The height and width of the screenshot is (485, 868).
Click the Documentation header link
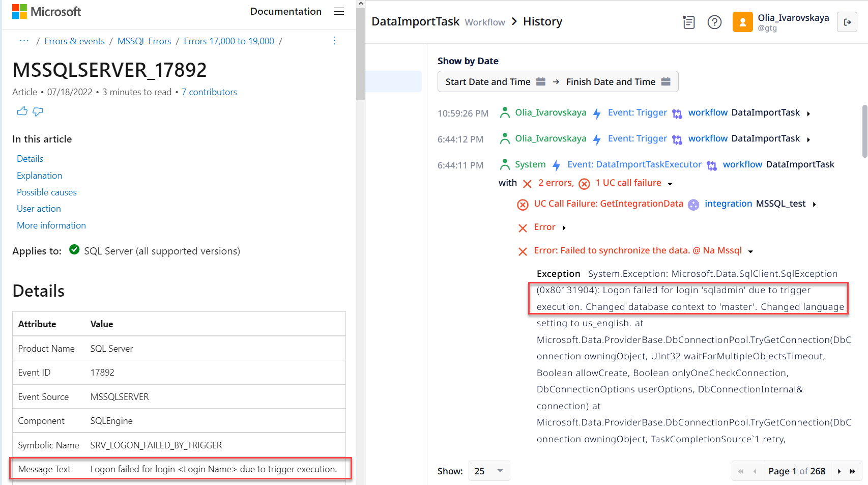click(x=285, y=11)
